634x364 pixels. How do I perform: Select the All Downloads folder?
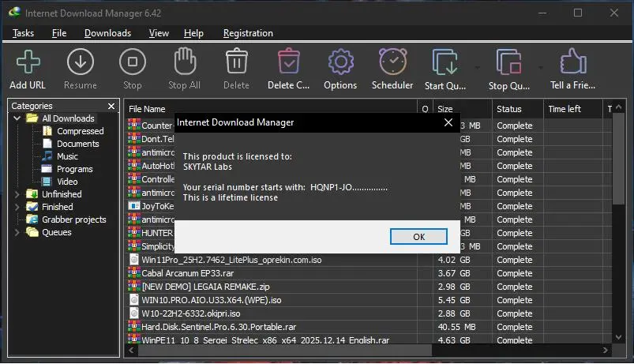pos(68,118)
